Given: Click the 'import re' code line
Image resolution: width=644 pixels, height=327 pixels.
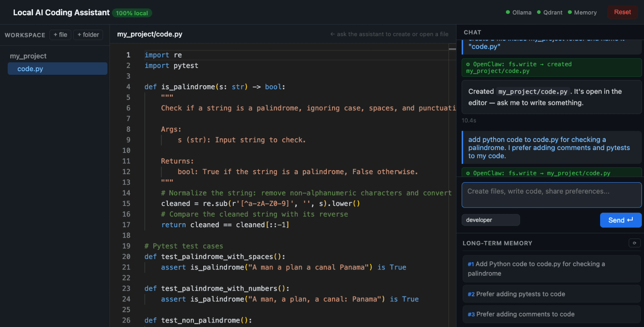Looking at the screenshot, I should 163,55.
